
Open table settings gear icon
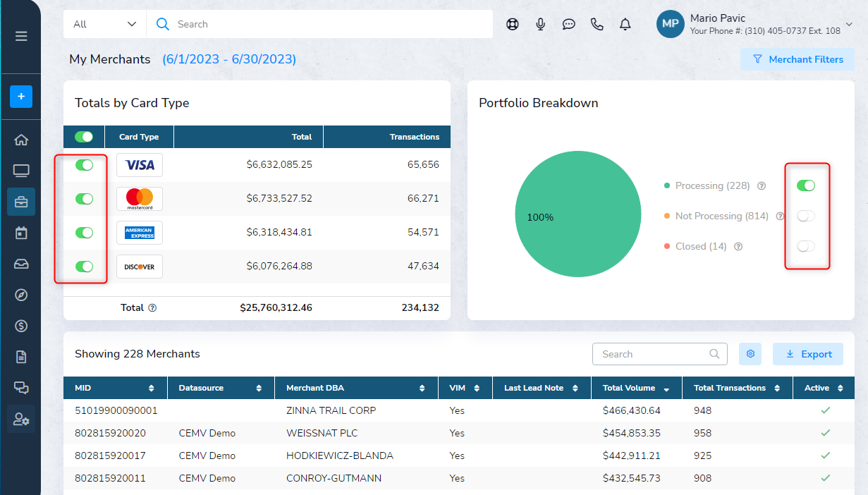(x=750, y=354)
